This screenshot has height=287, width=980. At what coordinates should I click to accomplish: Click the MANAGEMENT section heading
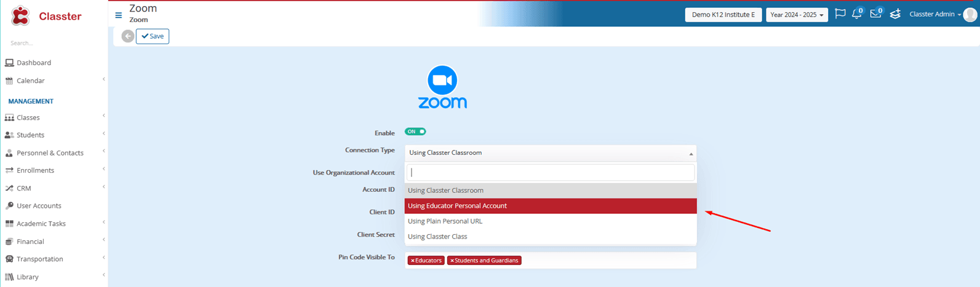pos(31,101)
